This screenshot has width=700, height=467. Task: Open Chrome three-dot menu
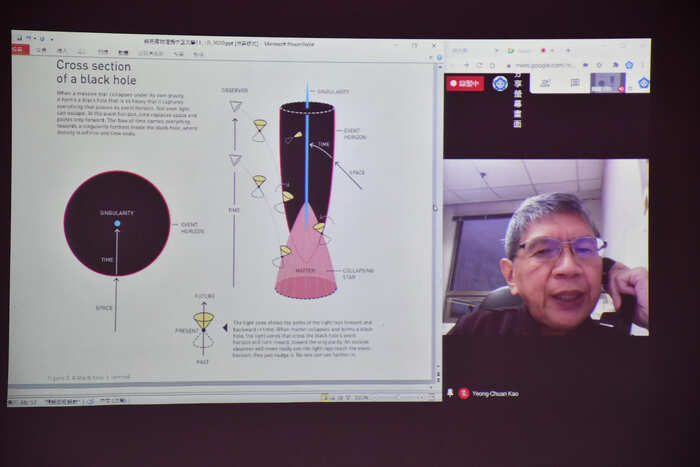pyautogui.click(x=642, y=65)
